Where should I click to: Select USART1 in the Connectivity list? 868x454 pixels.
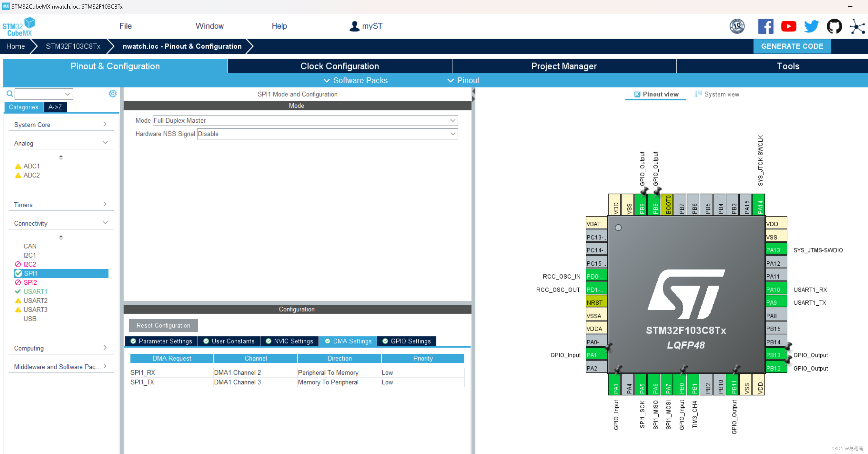coord(35,291)
